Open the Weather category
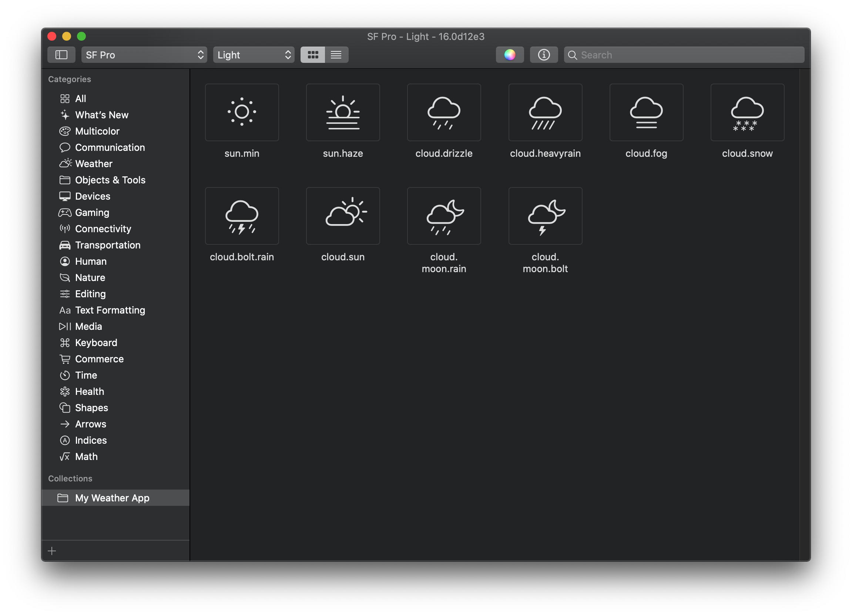The image size is (852, 616). coord(94,164)
